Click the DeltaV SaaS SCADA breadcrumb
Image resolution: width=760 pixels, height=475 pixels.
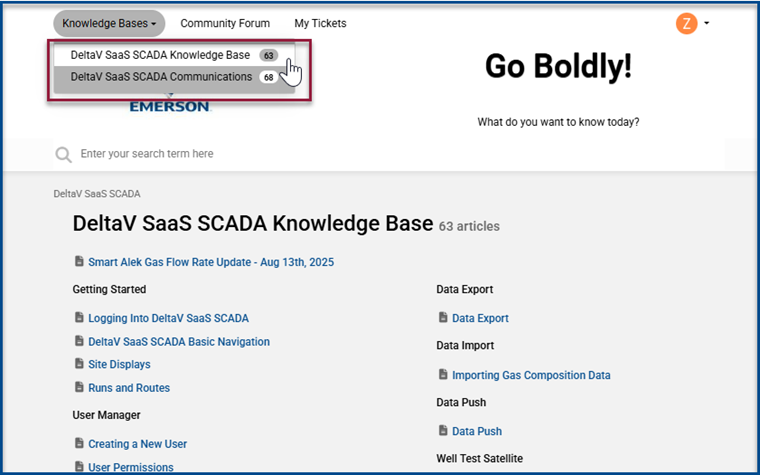click(x=97, y=193)
